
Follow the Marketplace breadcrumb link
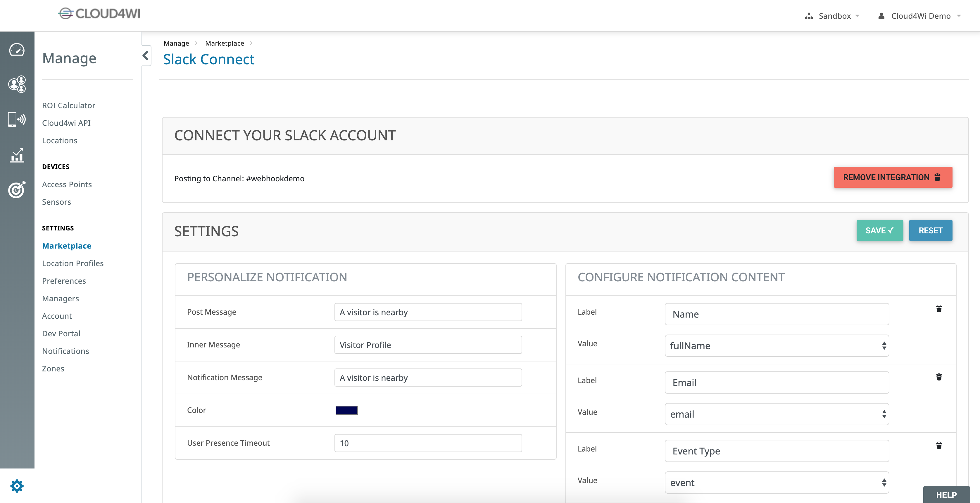pos(225,43)
